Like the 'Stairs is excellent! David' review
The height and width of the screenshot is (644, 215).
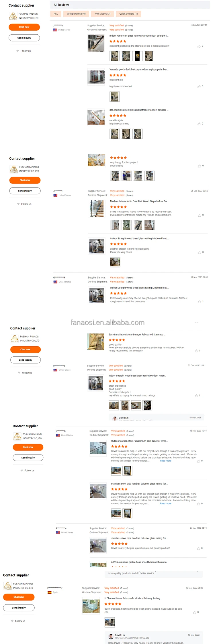point(200,215)
